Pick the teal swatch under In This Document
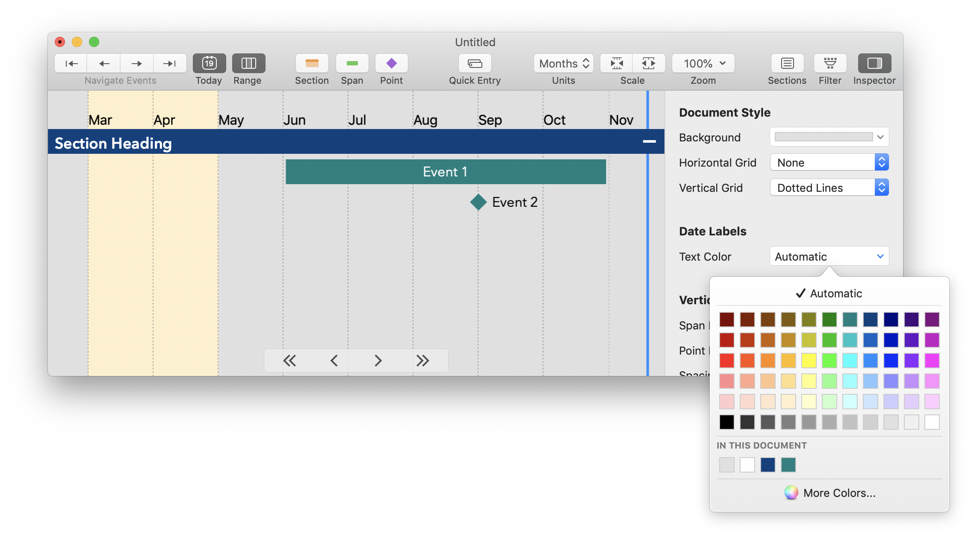 [788, 465]
